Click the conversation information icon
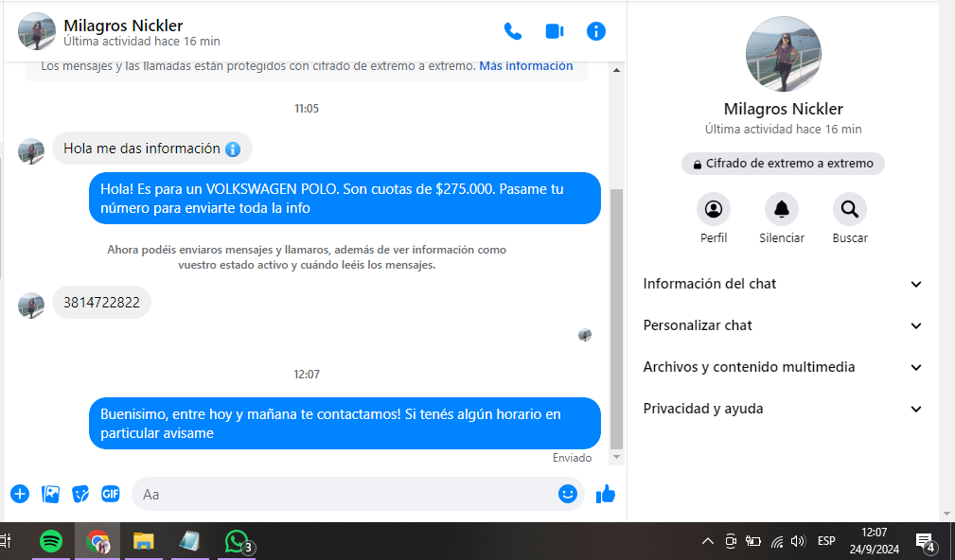This screenshot has height=560, width=955. 595,31
